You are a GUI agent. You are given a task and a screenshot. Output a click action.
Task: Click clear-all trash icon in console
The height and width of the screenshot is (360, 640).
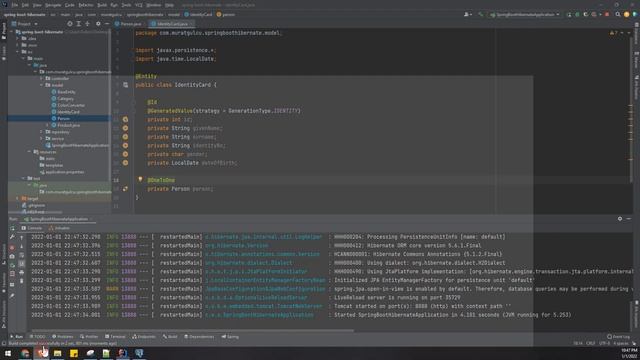pyautogui.click(x=22, y=281)
